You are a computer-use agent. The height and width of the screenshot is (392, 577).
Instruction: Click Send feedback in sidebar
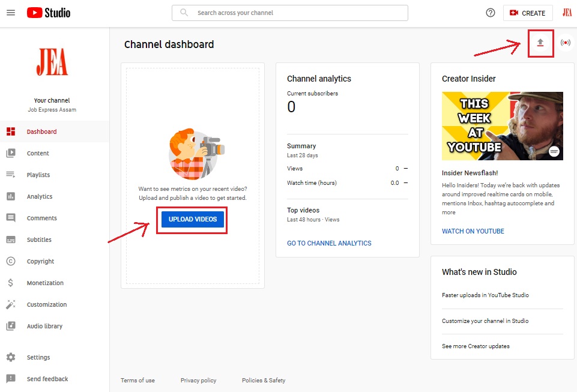pos(55,379)
